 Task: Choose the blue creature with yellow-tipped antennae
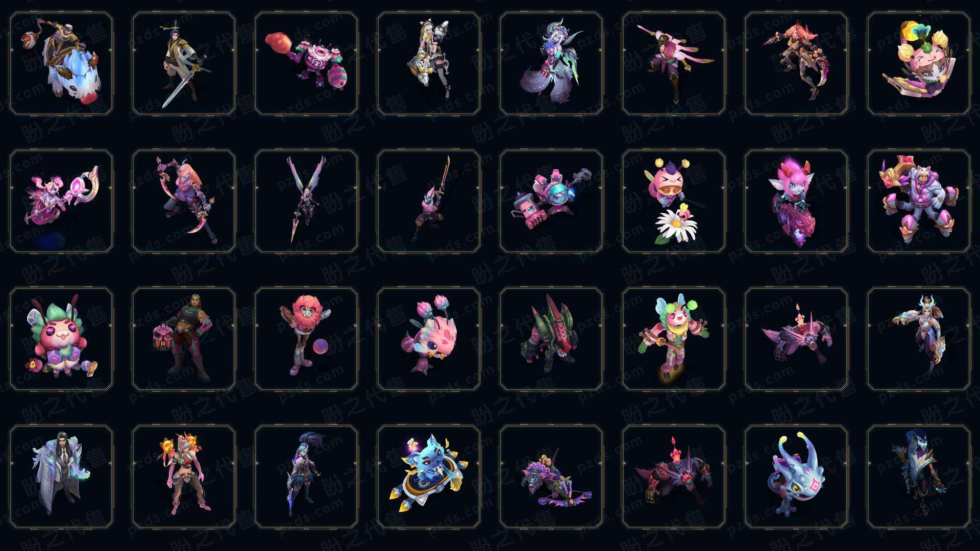(796, 477)
